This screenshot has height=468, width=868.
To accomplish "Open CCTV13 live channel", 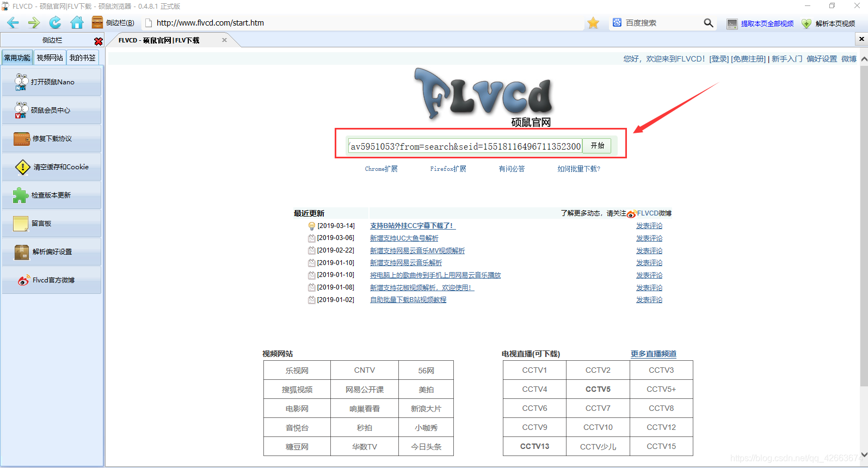I will click(535, 446).
